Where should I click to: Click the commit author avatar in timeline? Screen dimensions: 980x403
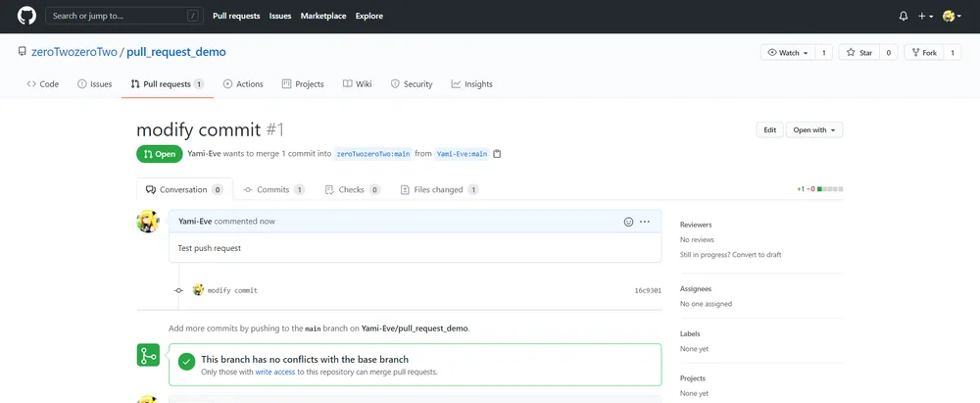[198, 289]
